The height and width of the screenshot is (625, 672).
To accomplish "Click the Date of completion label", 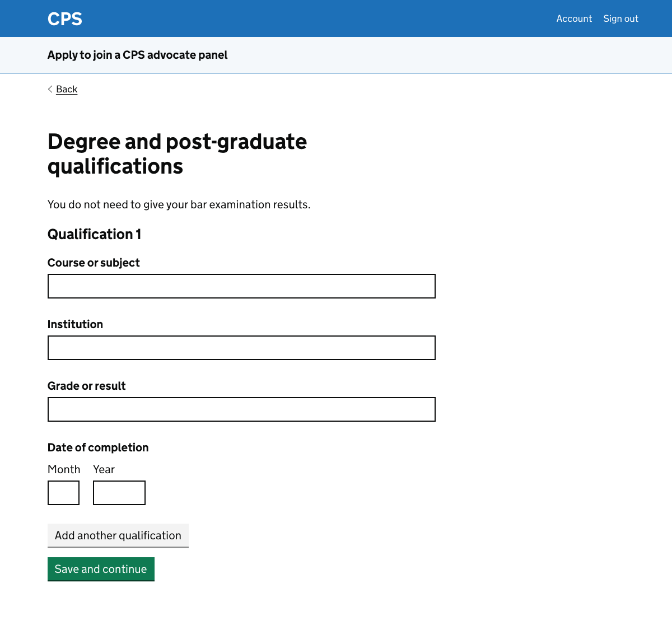I will pyautogui.click(x=98, y=447).
